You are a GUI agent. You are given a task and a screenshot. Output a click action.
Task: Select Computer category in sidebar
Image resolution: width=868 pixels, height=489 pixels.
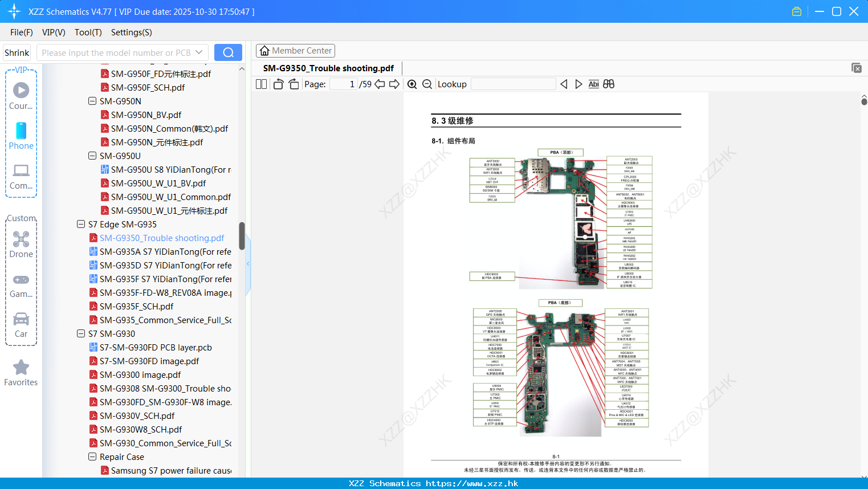pyautogui.click(x=21, y=177)
